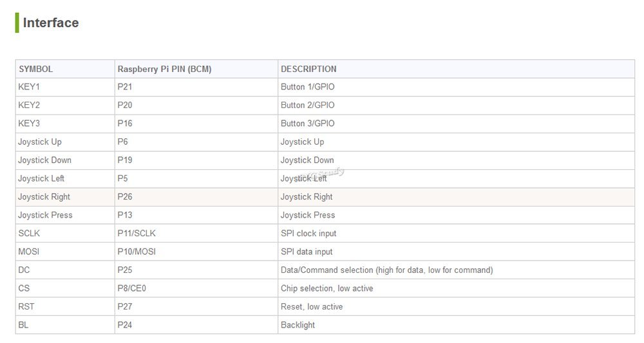Select the KEY1 symbol cell
This screenshot has height=343, width=644.
tap(29, 87)
